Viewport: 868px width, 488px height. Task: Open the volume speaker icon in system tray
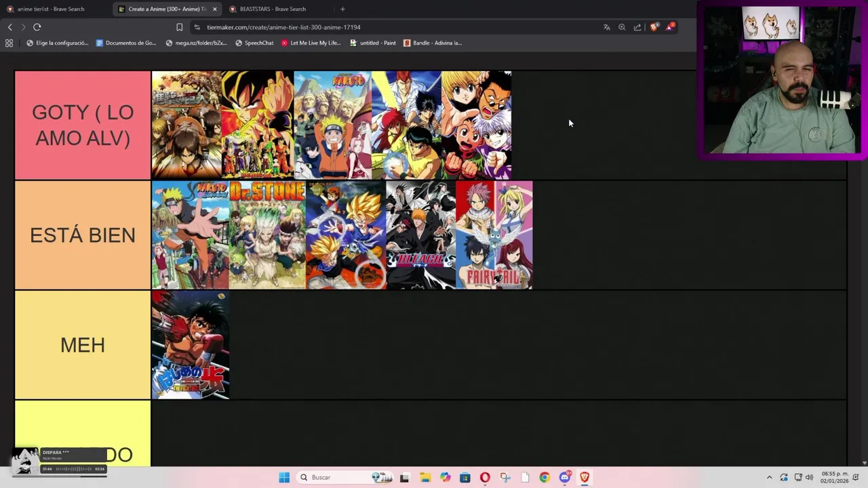click(x=809, y=477)
